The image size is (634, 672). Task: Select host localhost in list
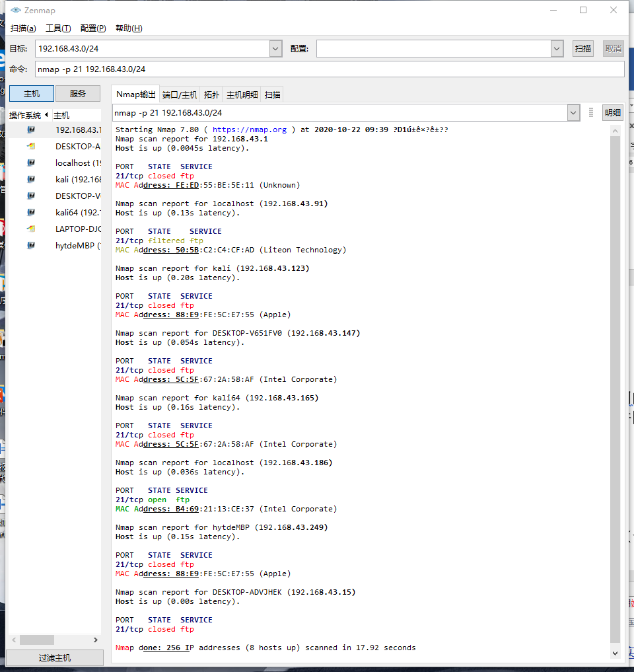(x=55, y=163)
